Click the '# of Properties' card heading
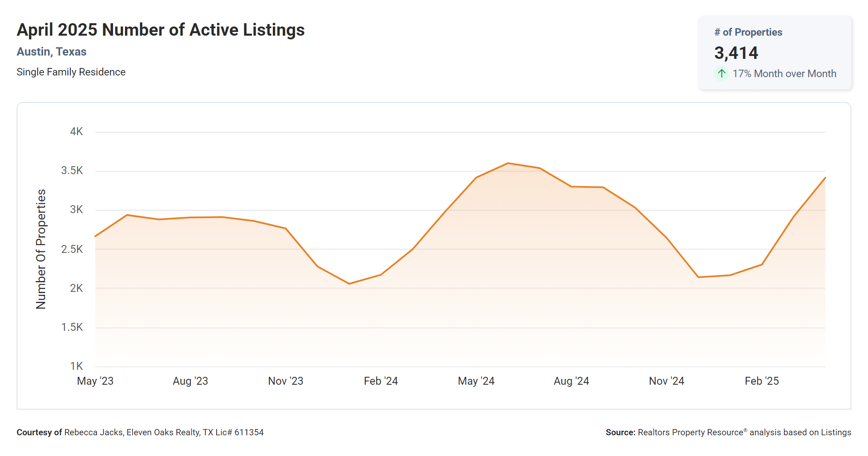The image size is (868, 456). tap(748, 32)
